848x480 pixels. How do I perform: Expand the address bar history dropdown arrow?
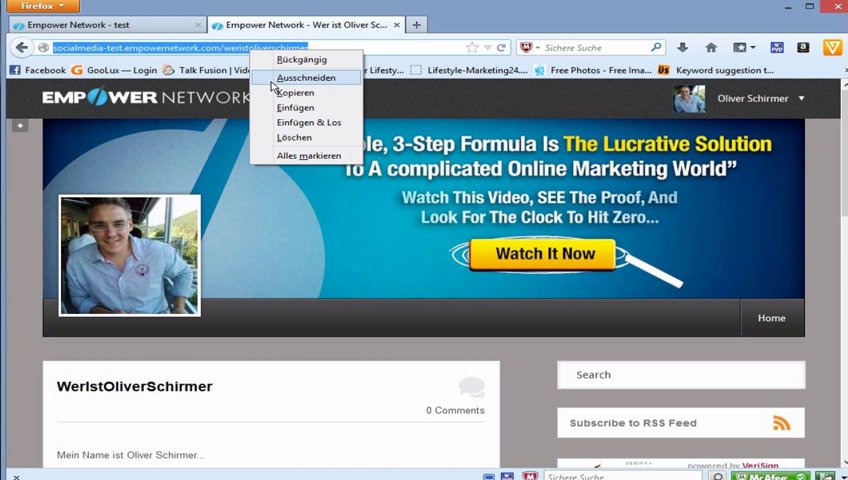(x=487, y=47)
